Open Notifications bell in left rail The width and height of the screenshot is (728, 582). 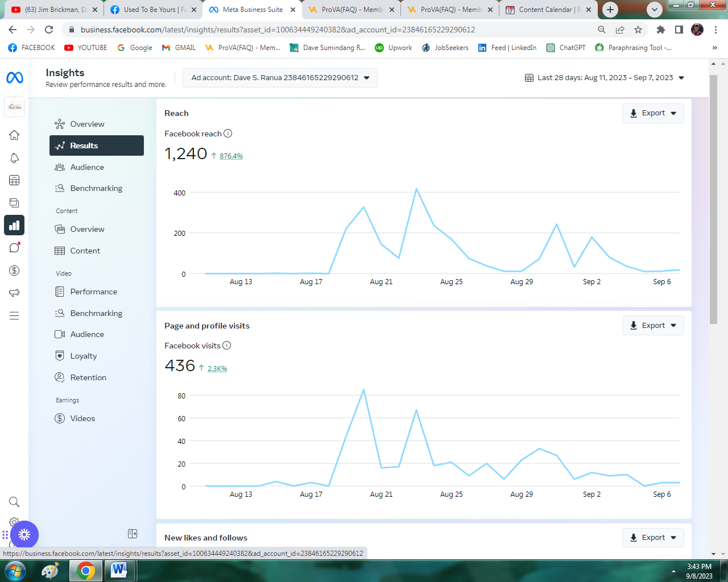[14, 158]
